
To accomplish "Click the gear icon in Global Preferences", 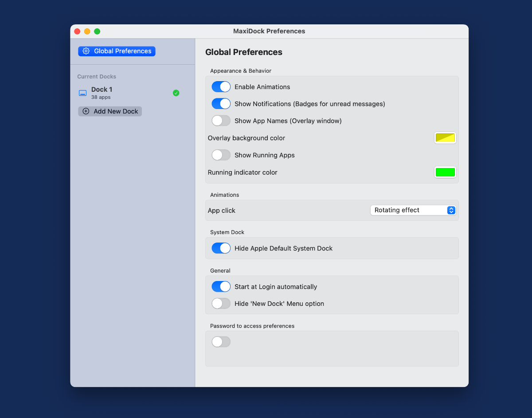I will (86, 51).
